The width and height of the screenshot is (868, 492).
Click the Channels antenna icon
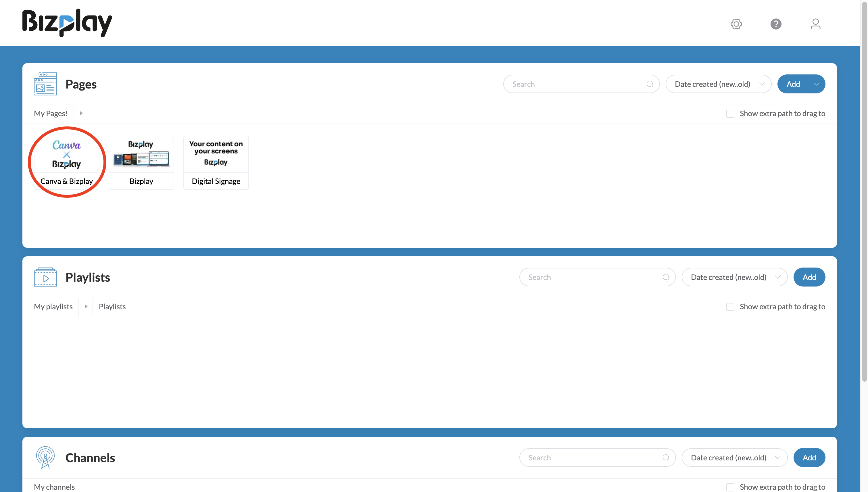coord(45,458)
